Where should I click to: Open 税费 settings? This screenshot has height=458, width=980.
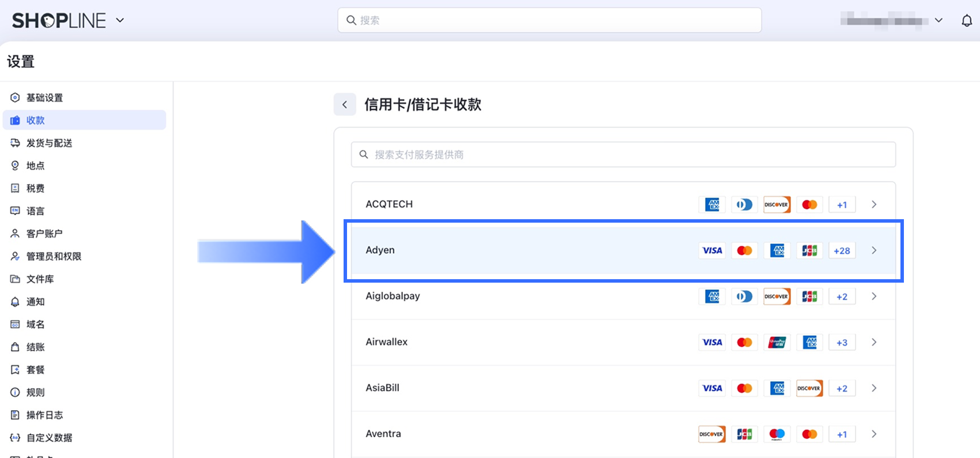coord(84,188)
